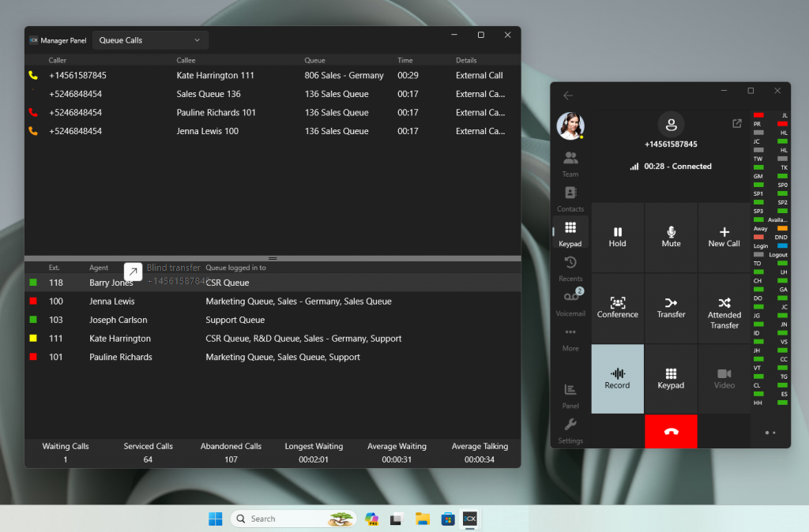
Task: Transfer the connected call
Action: click(x=671, y=308)
